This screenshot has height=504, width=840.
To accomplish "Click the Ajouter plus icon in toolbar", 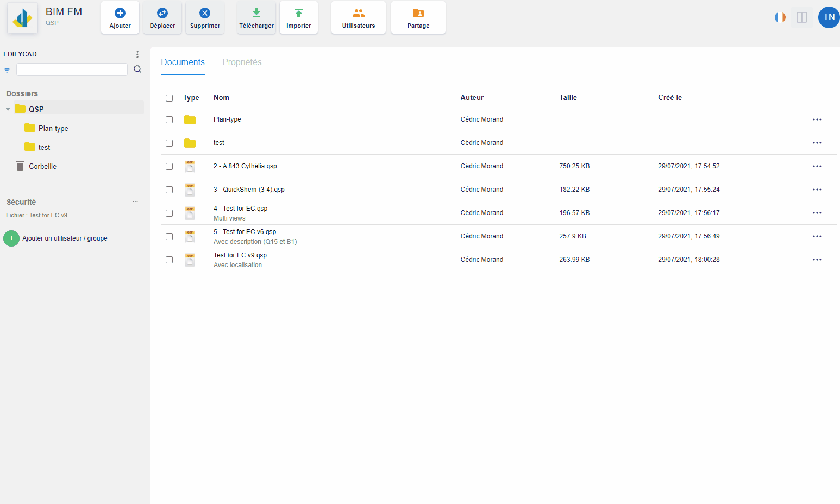I will 120,14.
